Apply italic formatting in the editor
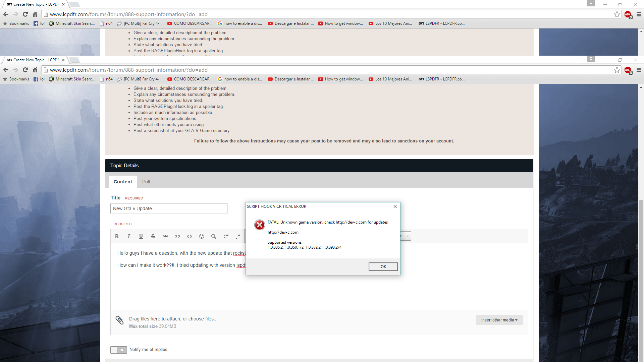This screenshot has width=644, height=362. coord(129,236)
